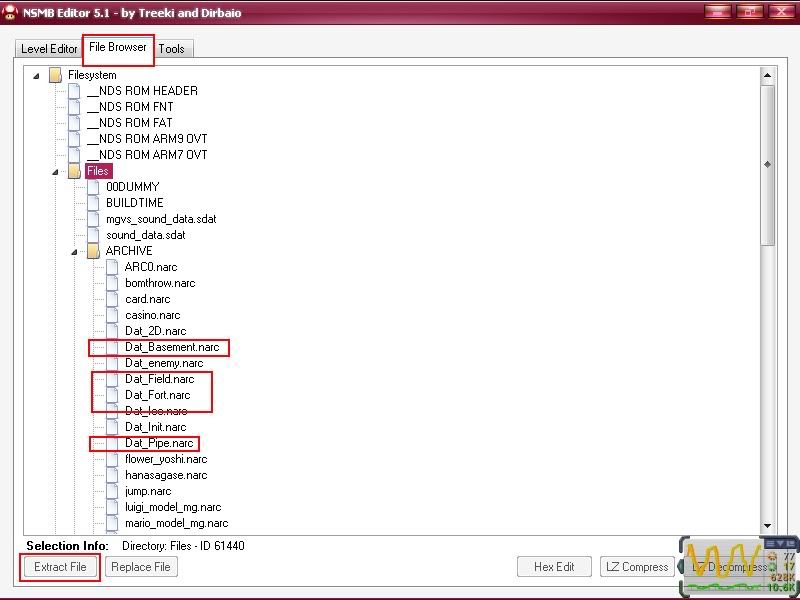
Task: Collapse the Filesystem root node
Action: pos(36,76)
